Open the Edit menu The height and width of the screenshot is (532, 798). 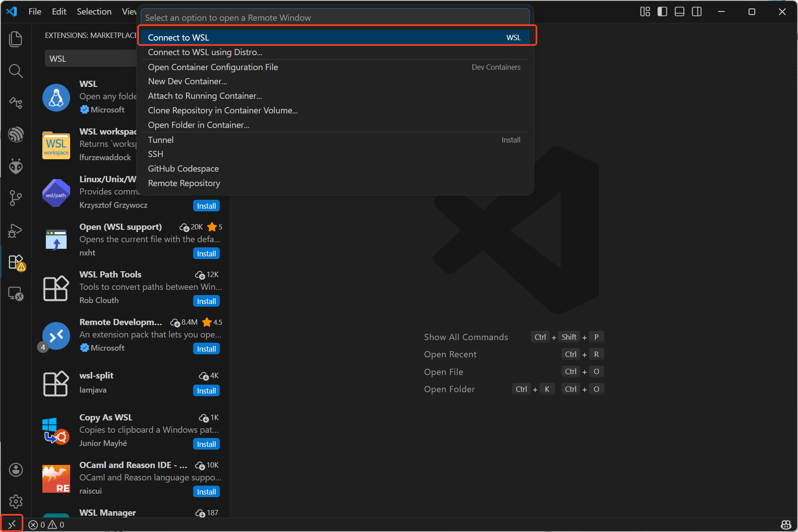tap(59, 11)
